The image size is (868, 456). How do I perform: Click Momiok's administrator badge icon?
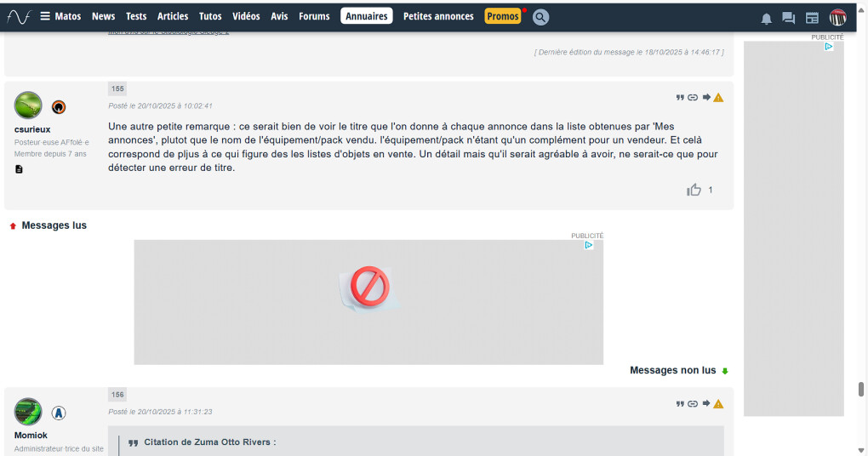point(59,413)
